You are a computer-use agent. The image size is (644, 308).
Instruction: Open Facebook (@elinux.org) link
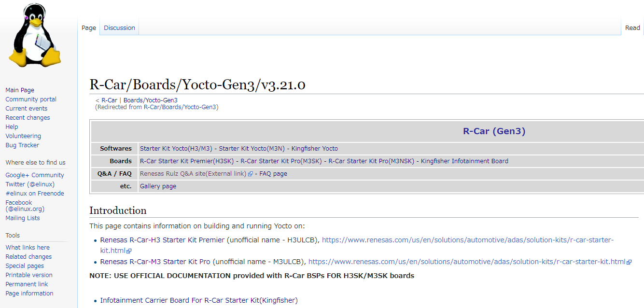(25, 206)
